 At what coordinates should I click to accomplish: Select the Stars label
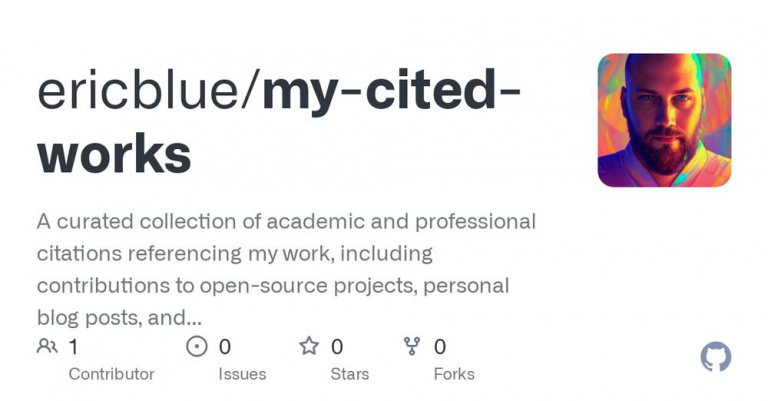[350, 374]
